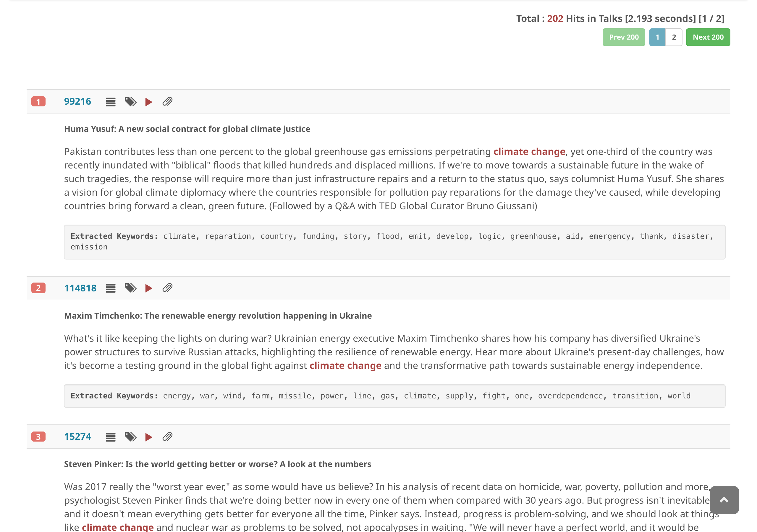Open the tags icon for talk 15274
The width and height of the screenshot is (757, 532).
click(131, 437)
